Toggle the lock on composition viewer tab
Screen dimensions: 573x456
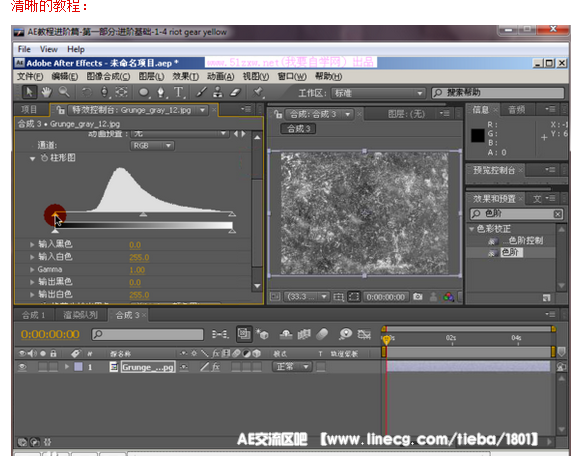278,114
